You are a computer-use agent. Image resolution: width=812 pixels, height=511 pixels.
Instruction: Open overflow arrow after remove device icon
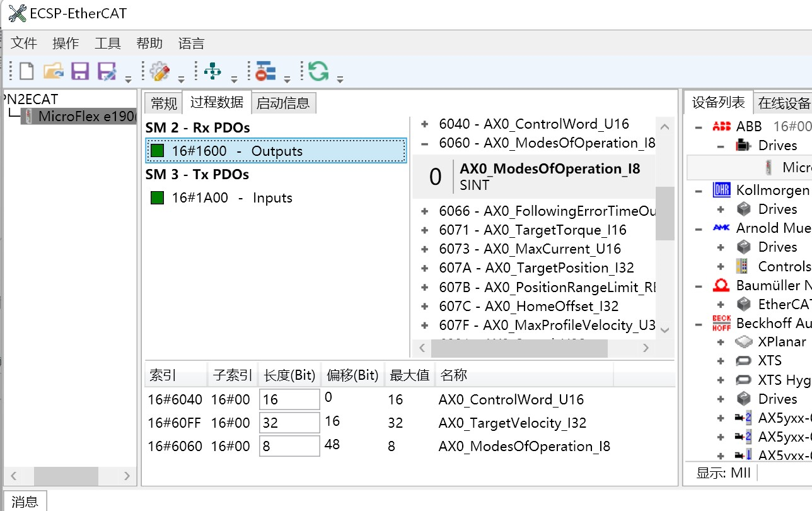287,79
